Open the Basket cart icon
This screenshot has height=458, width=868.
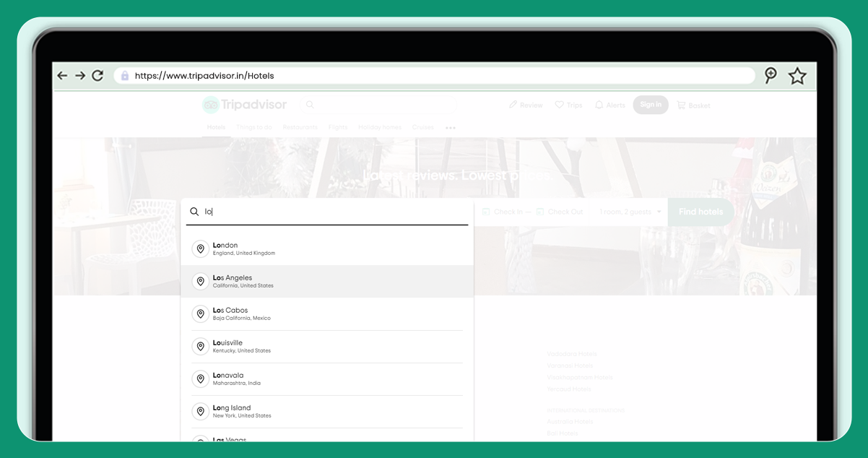click(x=680, y=105)
